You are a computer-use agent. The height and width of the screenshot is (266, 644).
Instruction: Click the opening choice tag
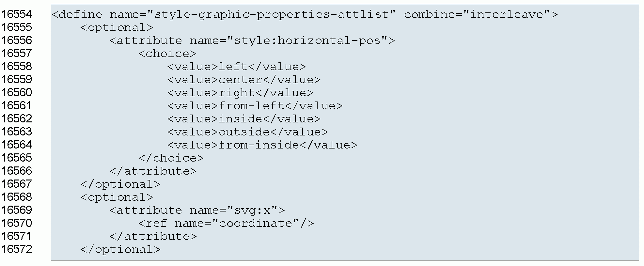tap(167, 54)
